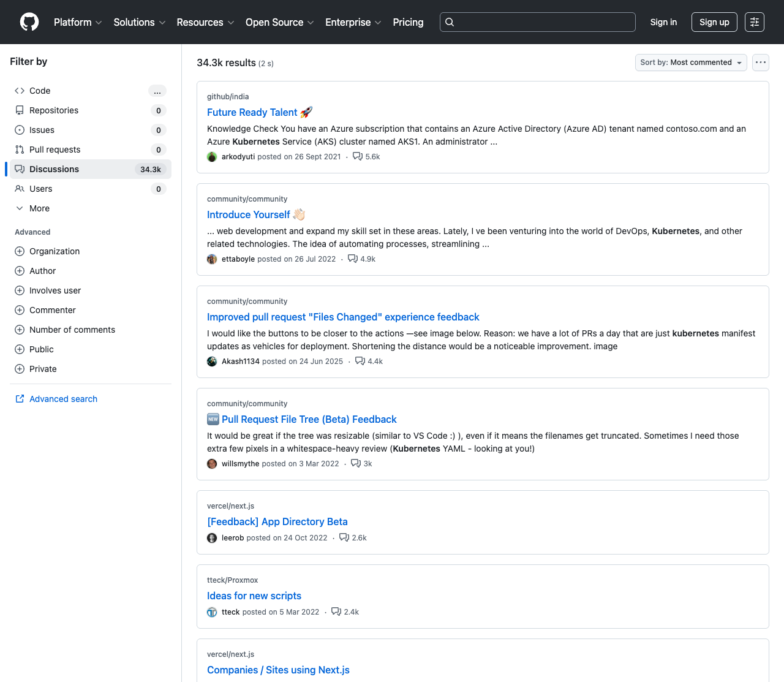Image resolution: width=784 pixels, height=682 pixels.
Task: Open tteck/Proxmox repository link
Action: tap(233, 580)
